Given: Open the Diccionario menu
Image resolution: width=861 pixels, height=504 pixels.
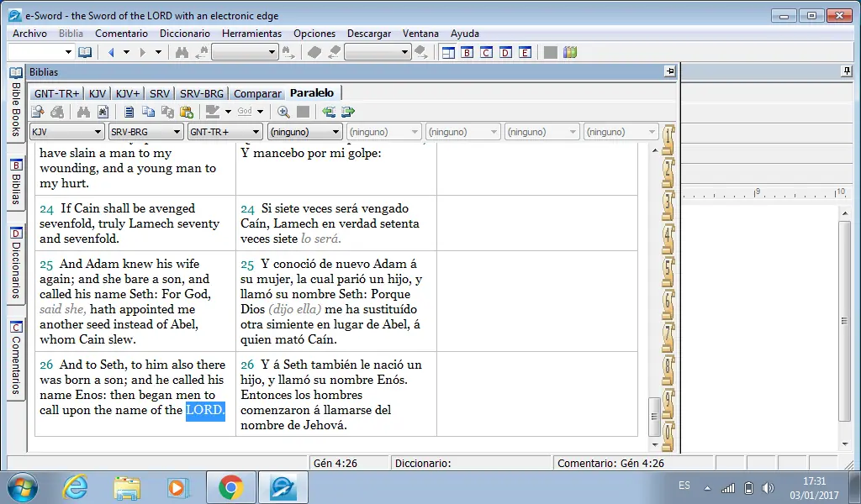Looking at the screenshot, I should 184,34.
